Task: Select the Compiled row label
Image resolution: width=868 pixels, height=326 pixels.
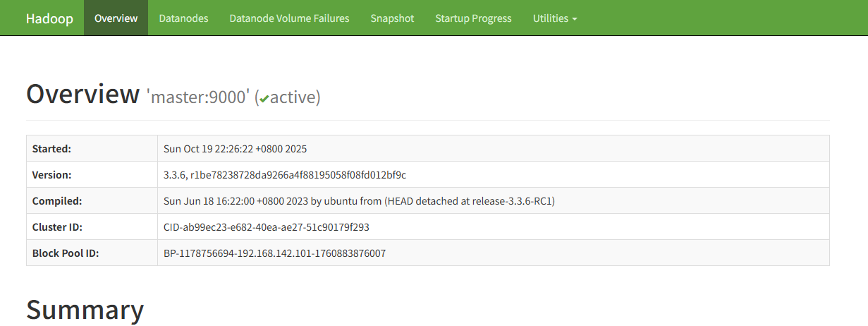Action: pyautogui.click(x=57, y=201)
